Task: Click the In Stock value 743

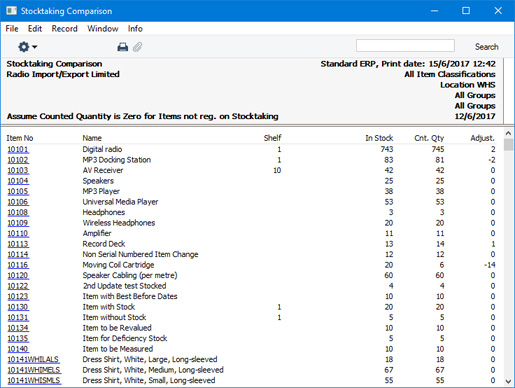Action: click(x=387, y=149)
